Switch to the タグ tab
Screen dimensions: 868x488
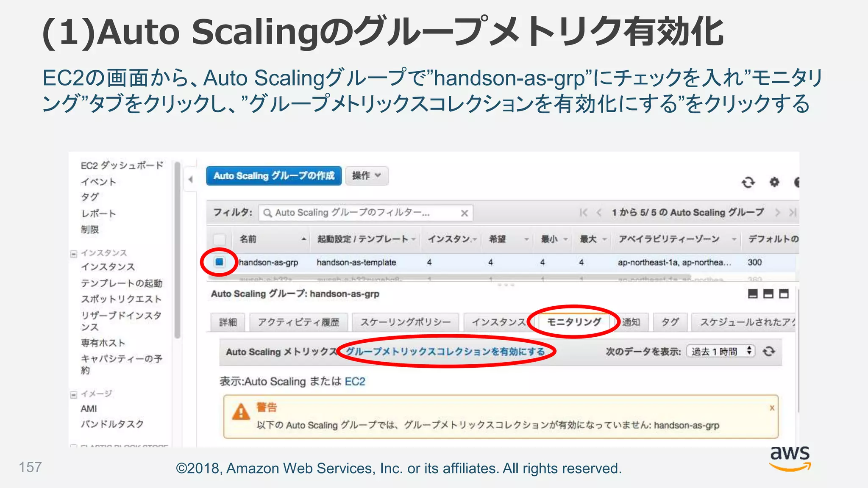(670, 322)
